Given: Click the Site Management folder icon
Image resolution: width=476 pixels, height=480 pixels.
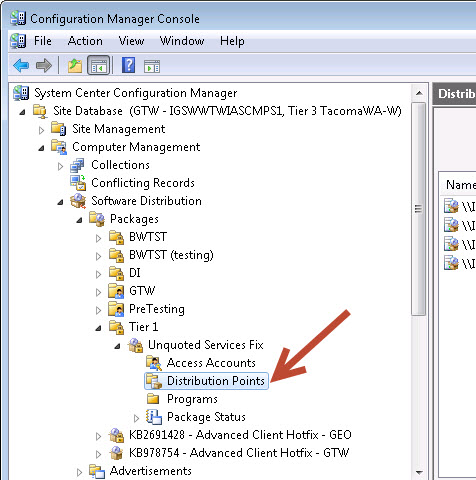Looking at the screenshot, I should click(x=59, y=129).
